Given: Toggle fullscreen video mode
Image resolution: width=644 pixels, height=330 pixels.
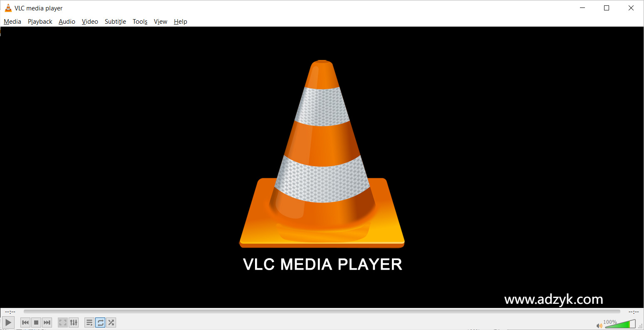Looking at the screenshot, I should point(63,323).
